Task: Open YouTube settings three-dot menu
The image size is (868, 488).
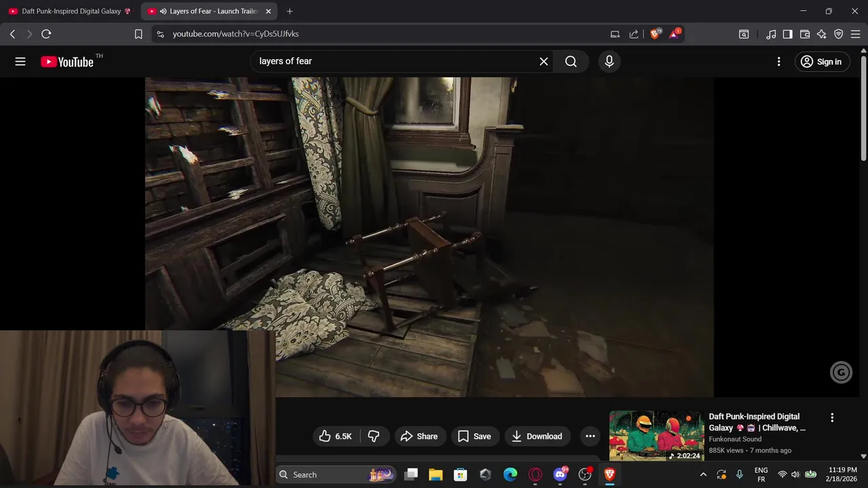Action: (778, 62)
